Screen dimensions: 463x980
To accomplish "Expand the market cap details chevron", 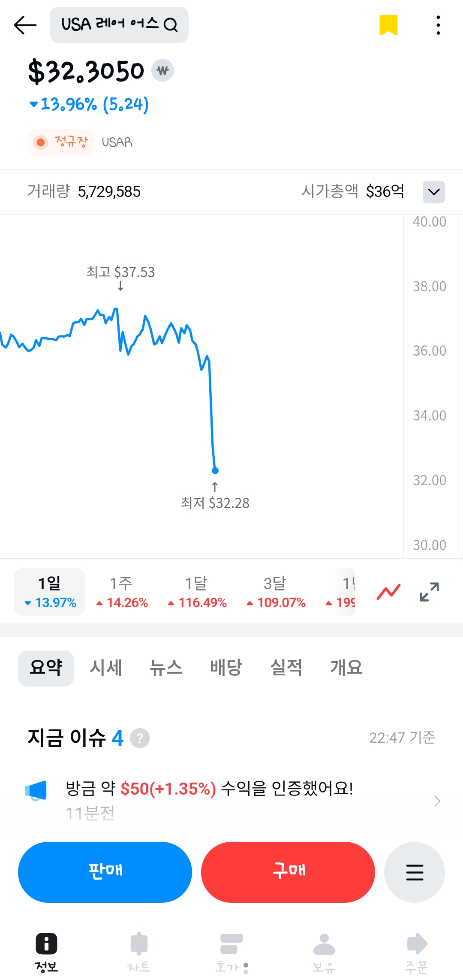I will pos(433,192).
